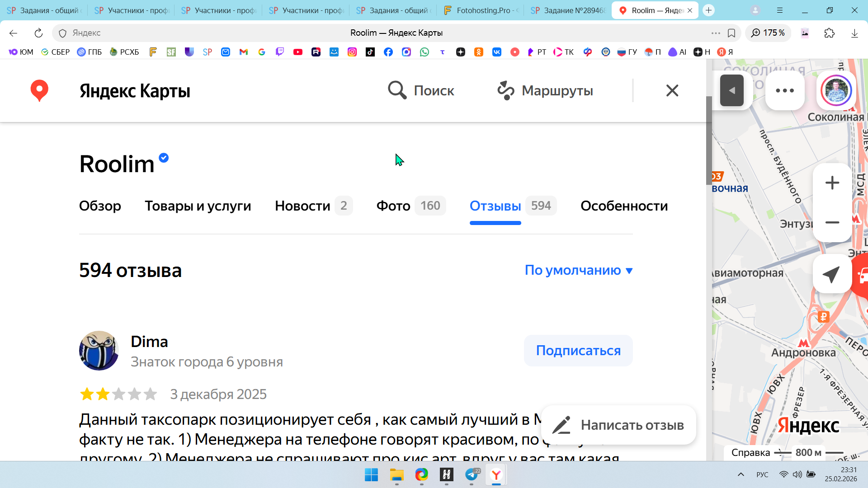Click the Подписаться button for Dima
The image size is (868, 488).
click(x=578, y=351)
